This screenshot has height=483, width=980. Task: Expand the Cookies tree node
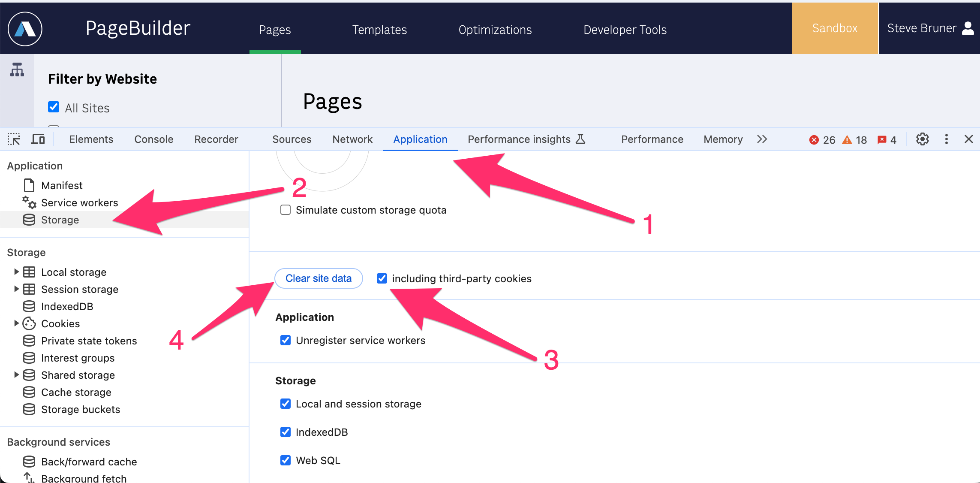coord(16,323)
